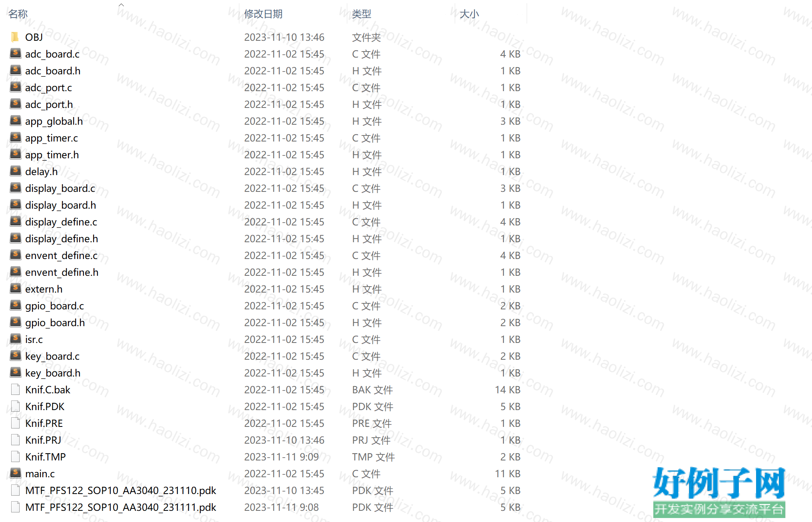Click the app_timer.h file icon
Screen dimensions: 812x522
click(15, 154)
